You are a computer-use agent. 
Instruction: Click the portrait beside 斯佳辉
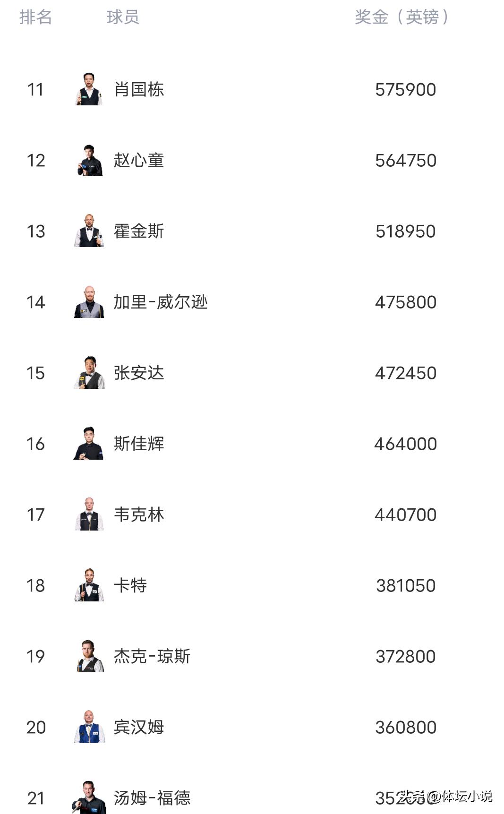(88, 444)
